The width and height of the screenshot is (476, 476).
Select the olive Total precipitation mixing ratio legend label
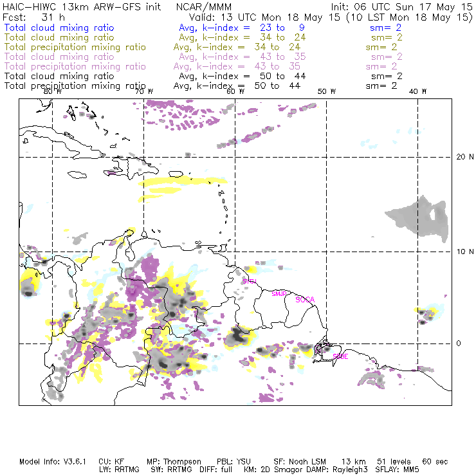(75, 47)
